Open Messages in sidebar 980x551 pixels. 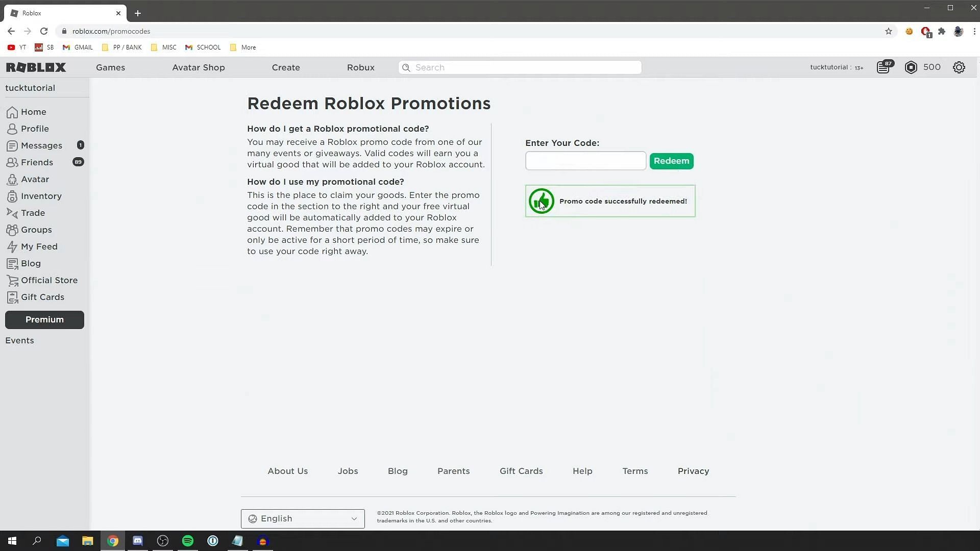pos(41,145)
